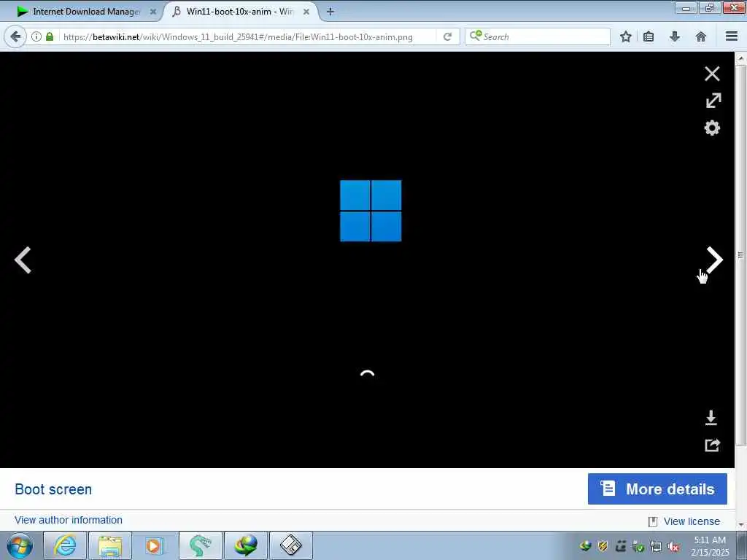Image resolution: width=747 pixels, height=560 pixels.
Task: Show the next image with right chevron
Action: pos(715,260)
